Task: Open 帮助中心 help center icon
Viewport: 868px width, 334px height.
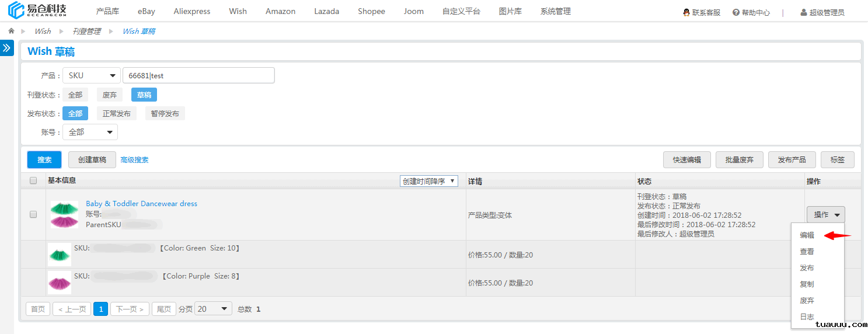Action: 736,12
